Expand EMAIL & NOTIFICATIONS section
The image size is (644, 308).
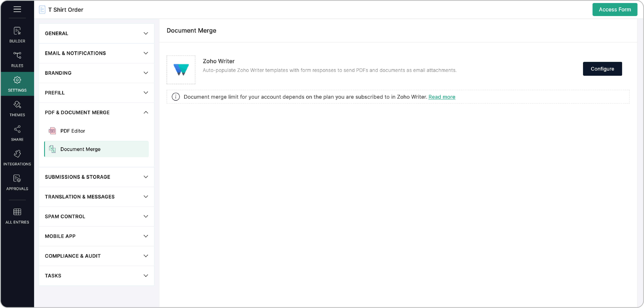pos(96,53)
